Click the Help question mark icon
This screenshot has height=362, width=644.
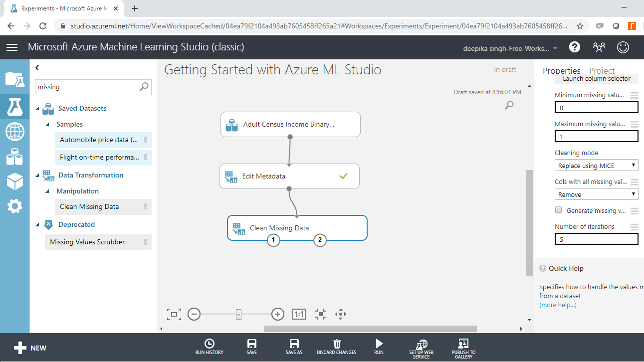[x=575, y=47]
